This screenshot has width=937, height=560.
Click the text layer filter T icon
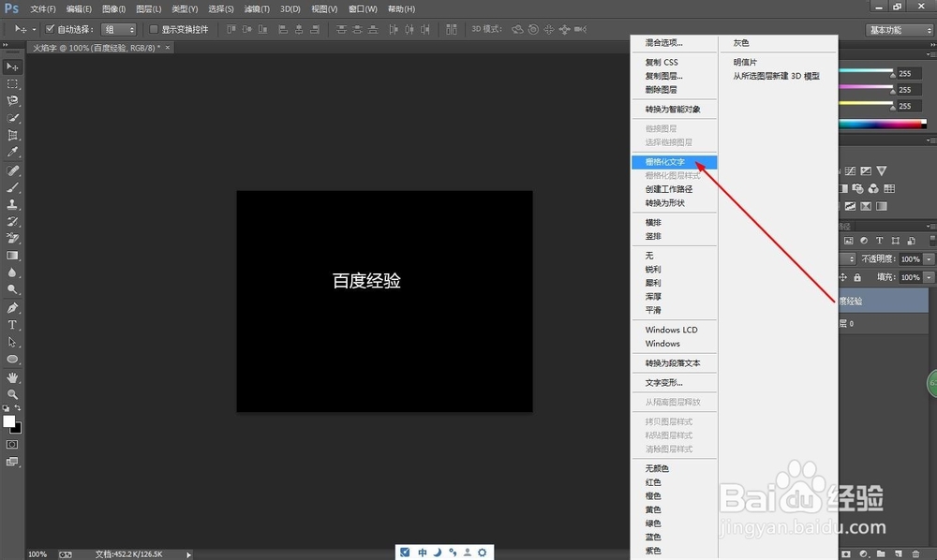pos(879,241)
